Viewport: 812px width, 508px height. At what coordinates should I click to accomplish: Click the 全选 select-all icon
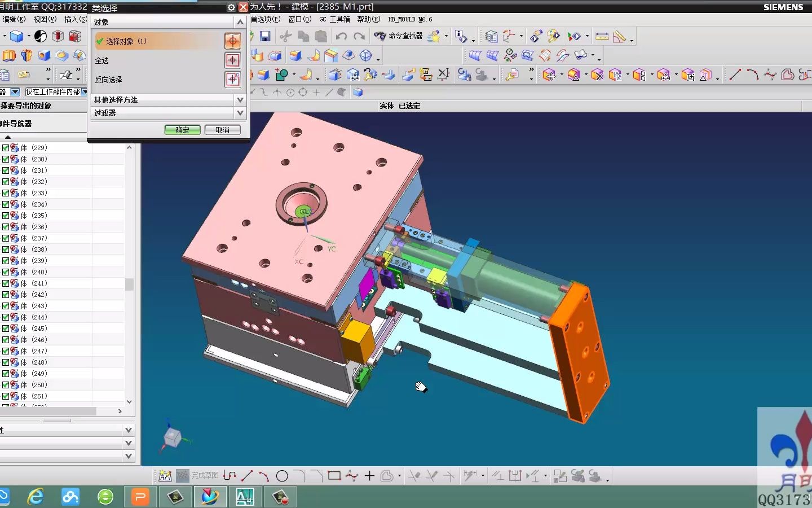point(233,60)
